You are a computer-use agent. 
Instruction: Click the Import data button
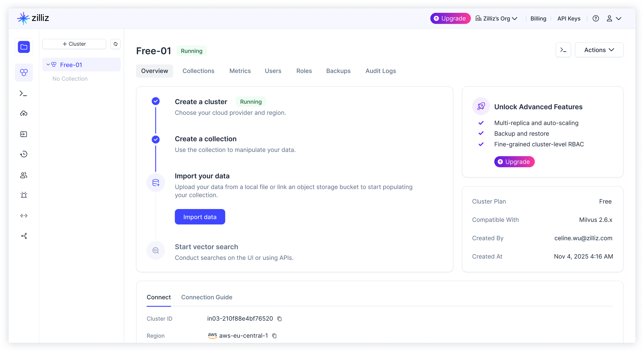(x=200, y=217)
